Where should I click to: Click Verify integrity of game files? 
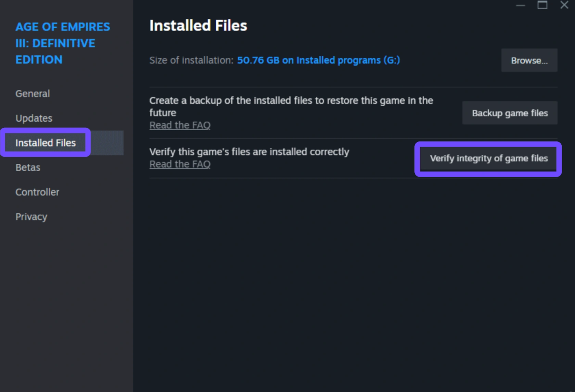click(489, 158)
